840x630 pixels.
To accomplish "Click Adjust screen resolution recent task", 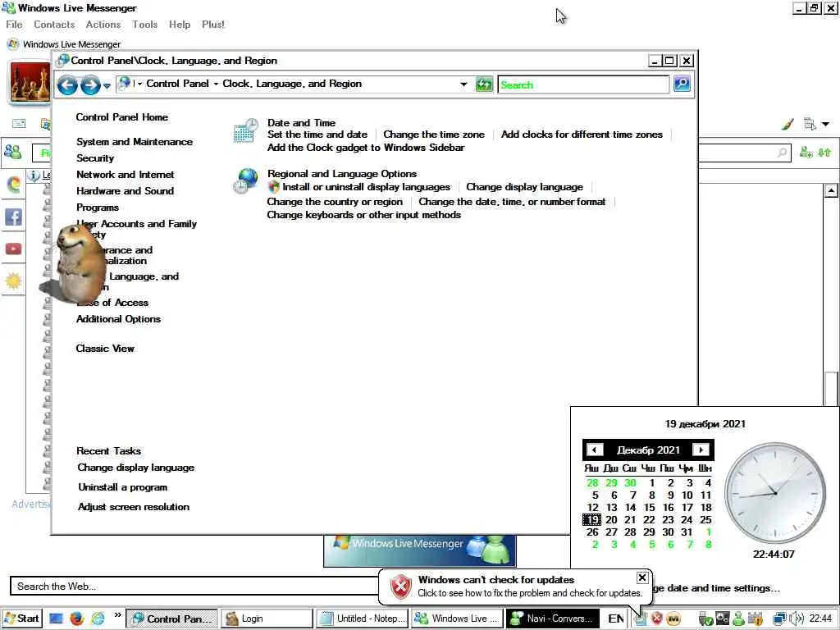I will (x=134, y=507).
